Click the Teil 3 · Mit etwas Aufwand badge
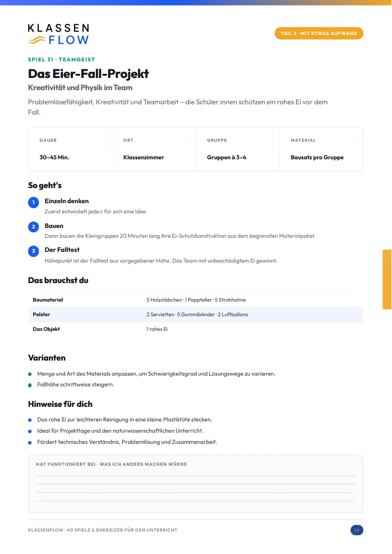 [319, 33]
